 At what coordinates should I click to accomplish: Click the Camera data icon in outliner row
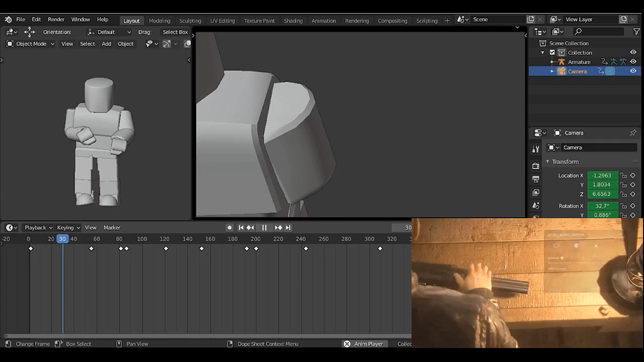[x=610, y=72]
